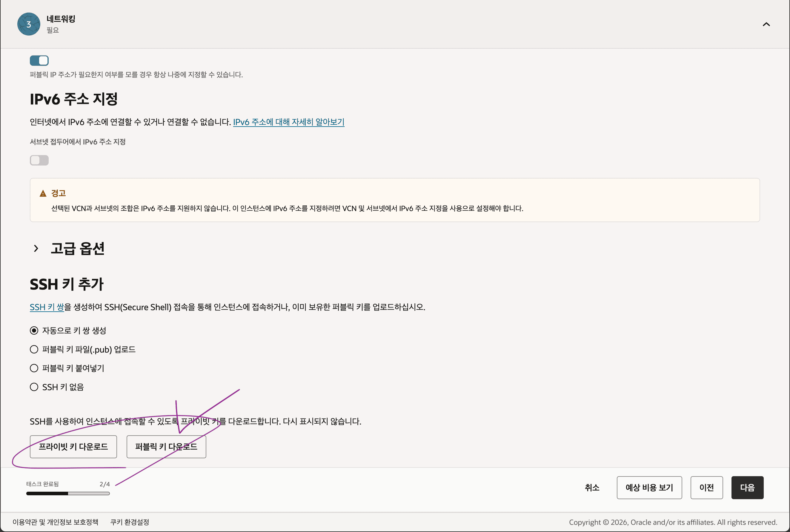790x532 pixels.
Task: Open 쿠키 환경설정 in the footer
Action: click(130, 522)
